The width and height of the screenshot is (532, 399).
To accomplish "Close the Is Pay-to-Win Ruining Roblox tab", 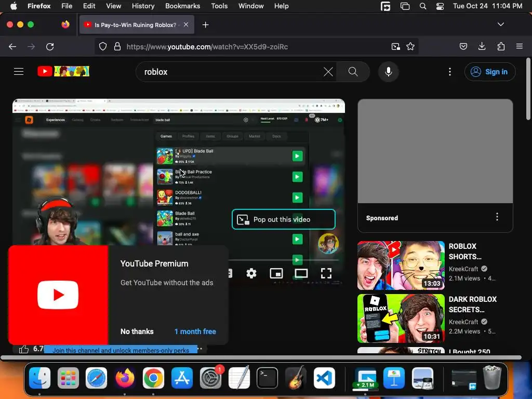I will 186,24.
